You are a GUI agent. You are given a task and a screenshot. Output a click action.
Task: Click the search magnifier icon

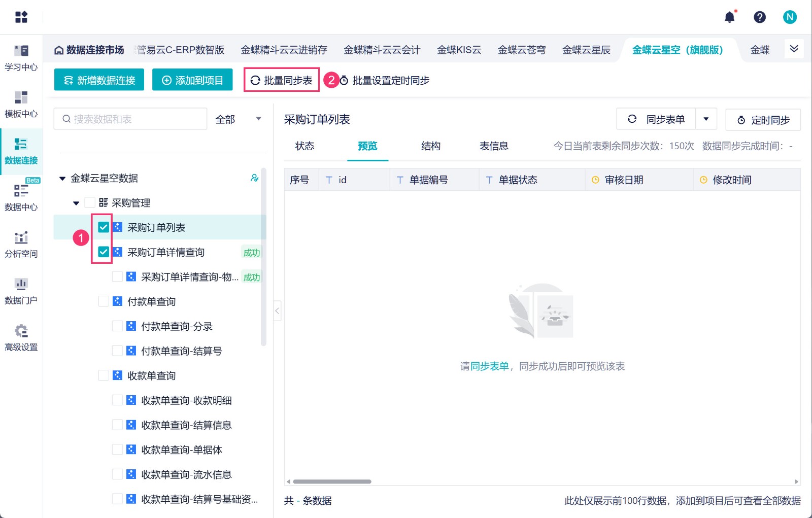(66, 119)
